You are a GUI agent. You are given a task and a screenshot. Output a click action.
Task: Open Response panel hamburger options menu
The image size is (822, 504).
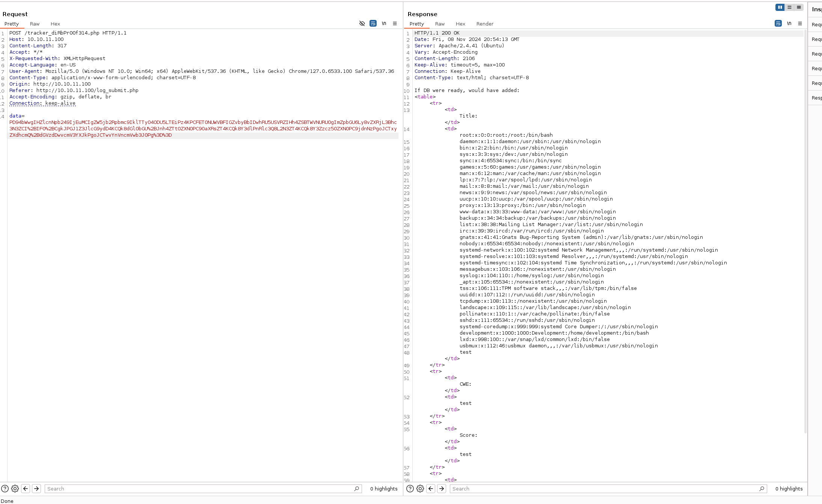(x=800, y=23)
